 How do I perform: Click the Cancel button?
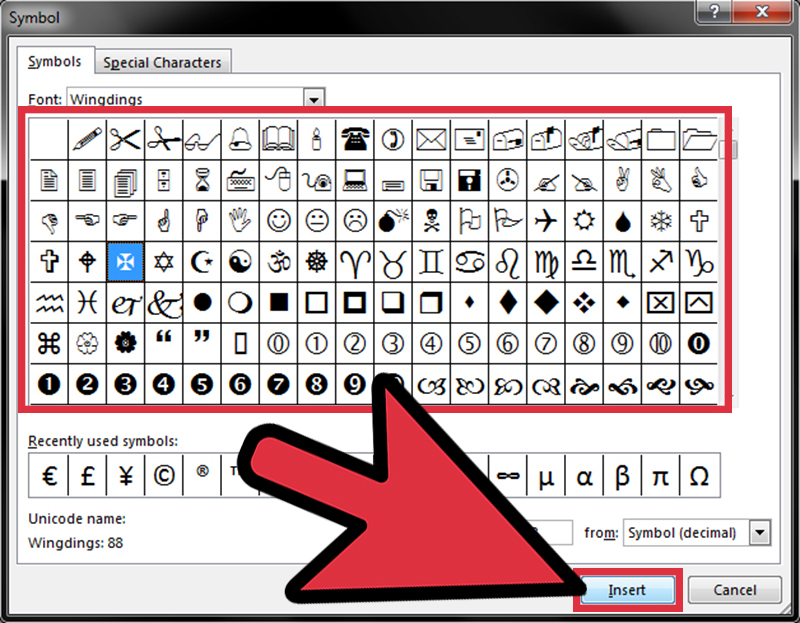click(x=735, y=590)
